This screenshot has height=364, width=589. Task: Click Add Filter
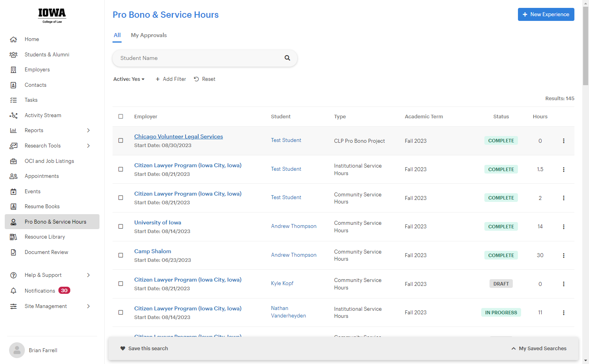171,79
